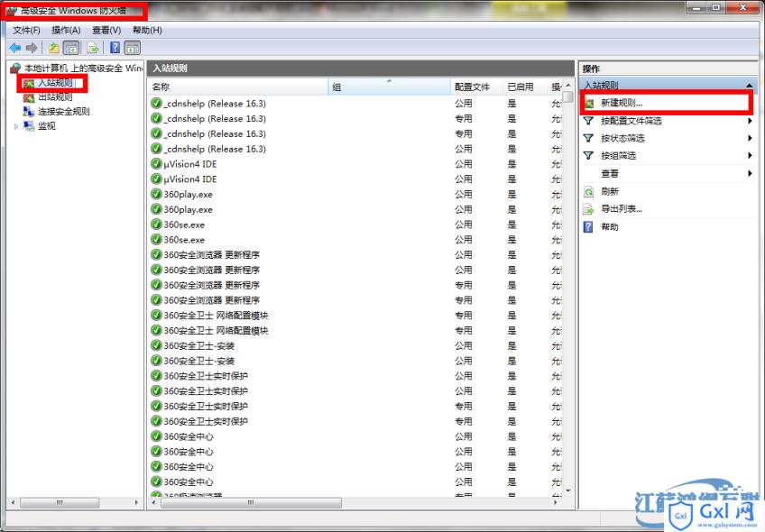This screenshot has width=765, height=532.
Task: Click the tree pane horizontal scrollbar right arrow
Action: (x=136, y=502)
